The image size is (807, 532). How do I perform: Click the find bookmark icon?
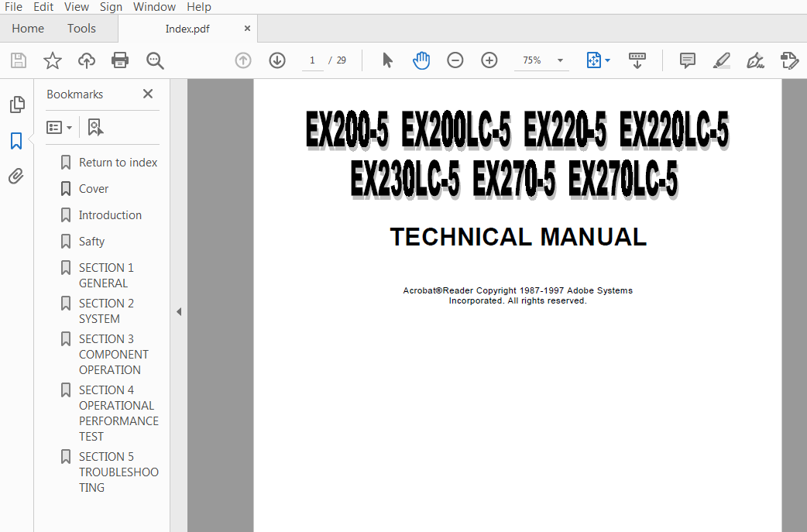[95, 127]
